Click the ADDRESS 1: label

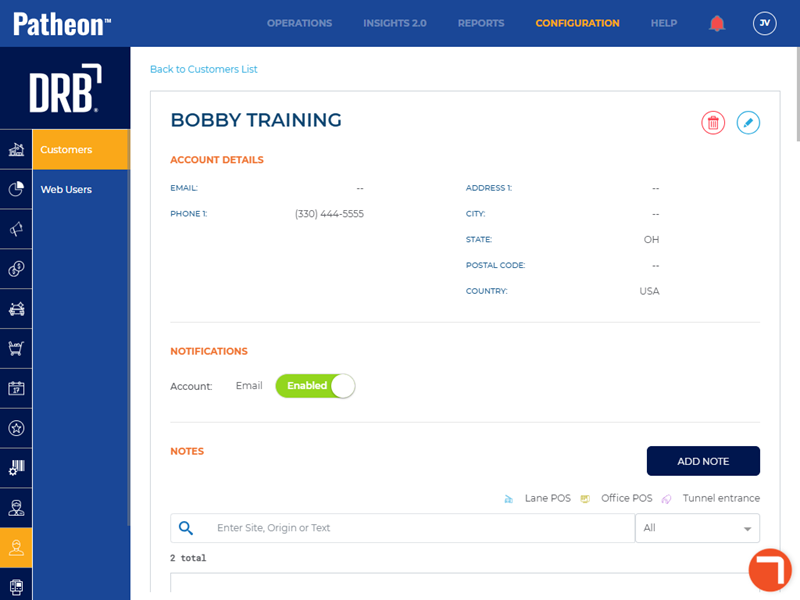tap(488, 188)
